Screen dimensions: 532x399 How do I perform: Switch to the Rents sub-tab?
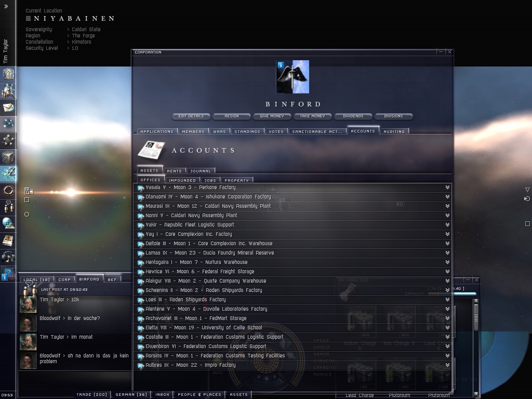coord(175,171)
